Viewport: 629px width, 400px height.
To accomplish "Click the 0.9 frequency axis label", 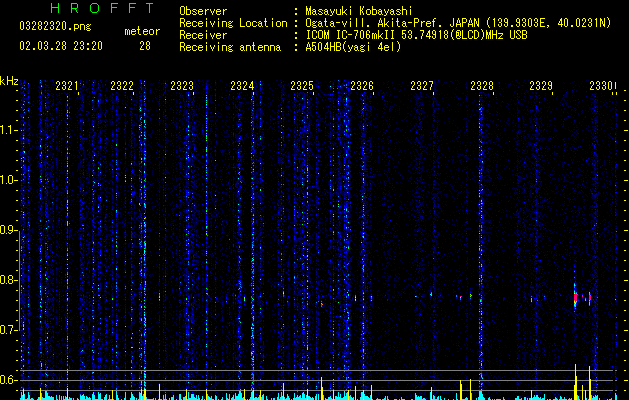I will click(x=8, y=230).
